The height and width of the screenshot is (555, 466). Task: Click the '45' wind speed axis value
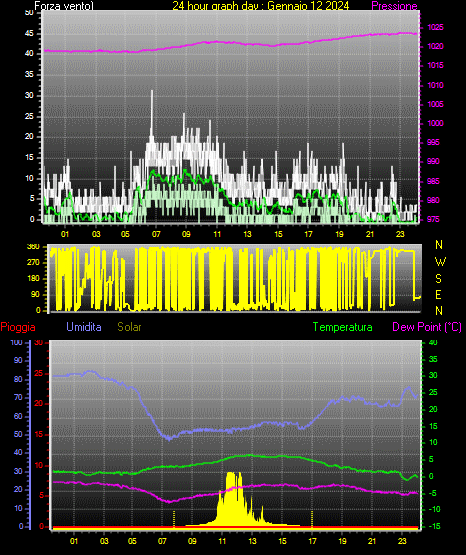pyautogui.click(x=29, y=34)
